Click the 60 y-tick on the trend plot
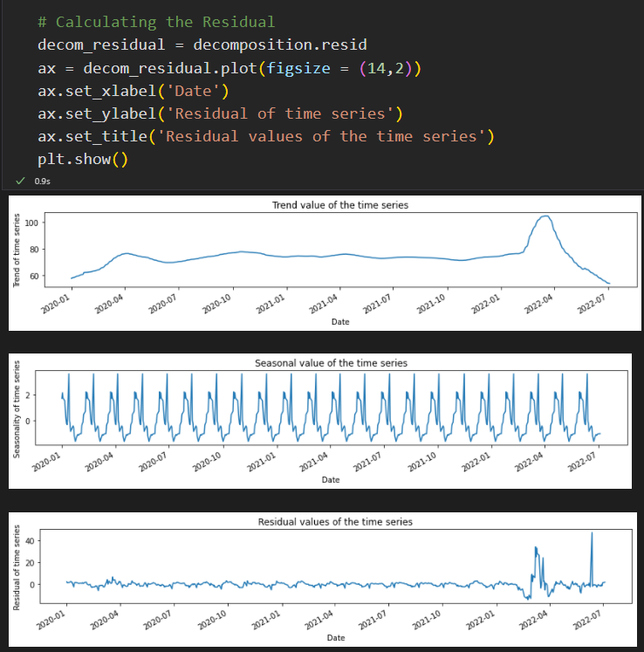Viewport: 644px width, 652px height. [x=34, y=276]
